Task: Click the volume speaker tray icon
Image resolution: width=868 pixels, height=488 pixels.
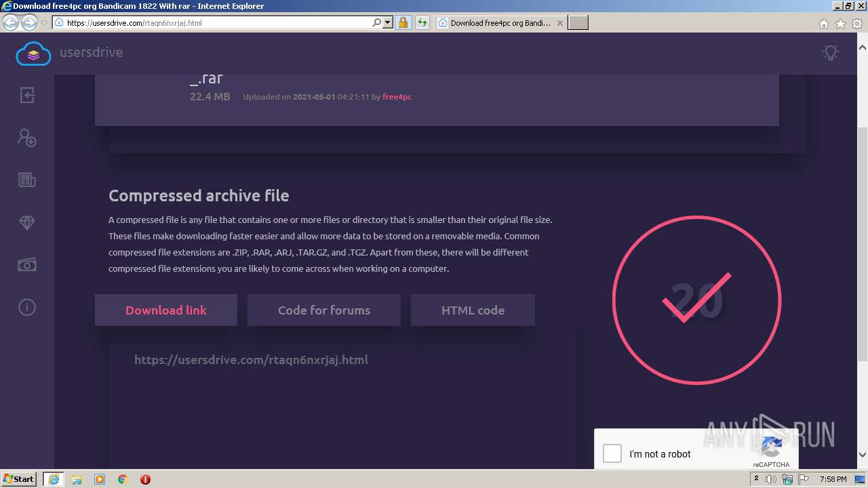Action: 771,479
